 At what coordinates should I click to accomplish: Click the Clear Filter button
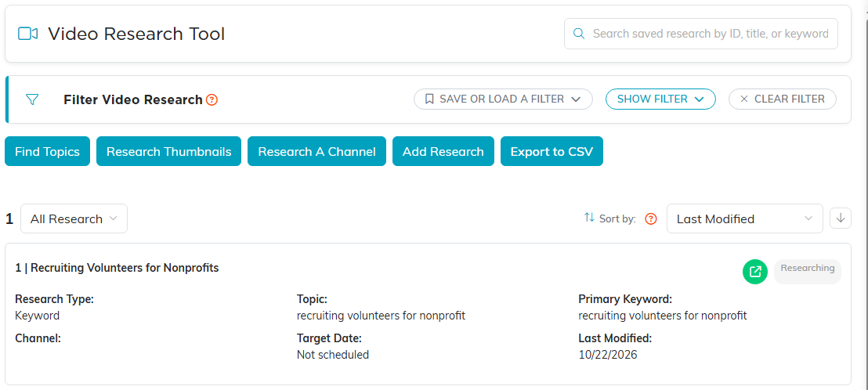(x=782, y=99)
